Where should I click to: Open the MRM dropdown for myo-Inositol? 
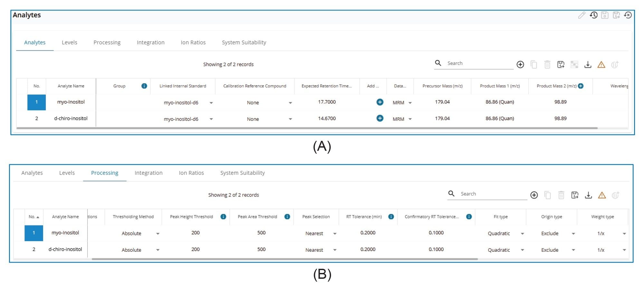click(x=410, y=103)
